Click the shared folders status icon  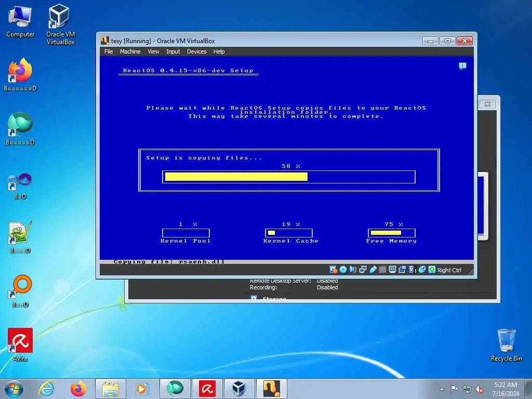pyautogui.click(x=382, y=270)
